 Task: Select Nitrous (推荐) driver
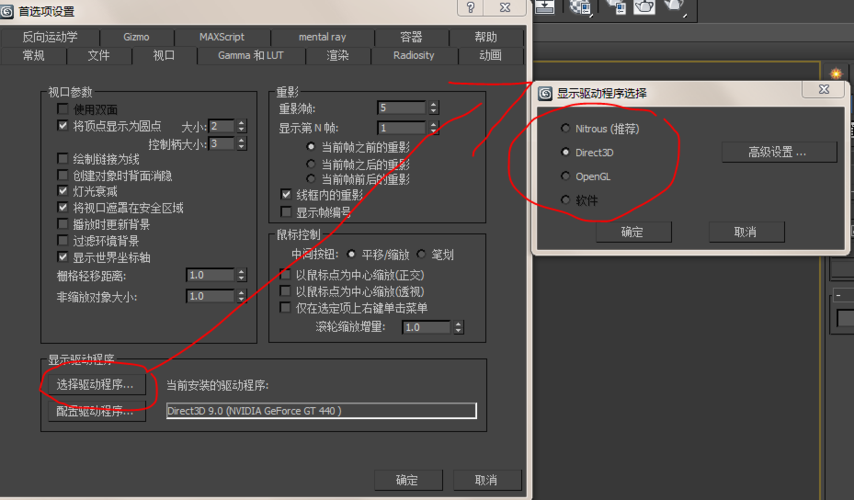point(565,128)
